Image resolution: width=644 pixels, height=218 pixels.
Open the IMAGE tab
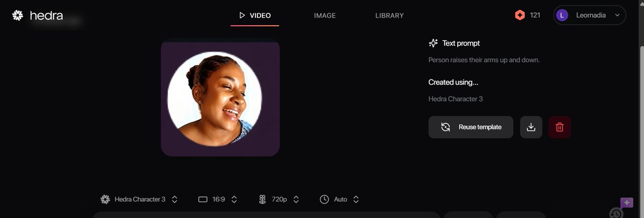point(325,16)
